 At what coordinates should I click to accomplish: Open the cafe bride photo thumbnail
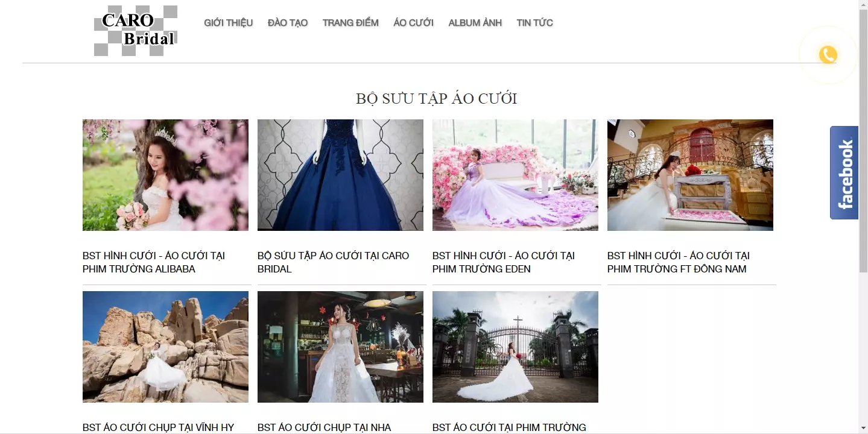340,347
